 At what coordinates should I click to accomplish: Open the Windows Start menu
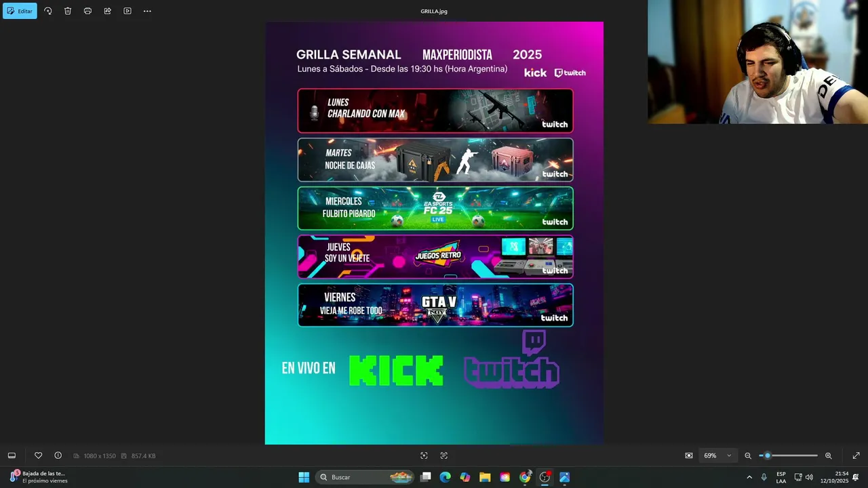(304, 477)
